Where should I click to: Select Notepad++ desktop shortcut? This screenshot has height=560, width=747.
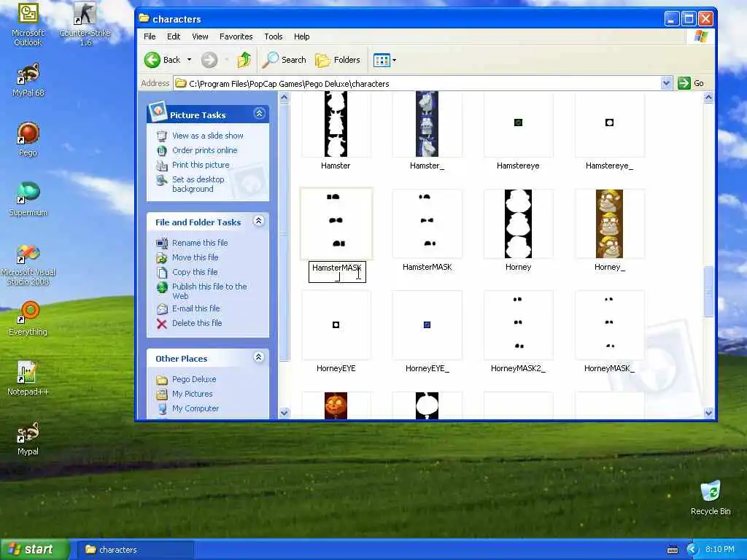28,378
